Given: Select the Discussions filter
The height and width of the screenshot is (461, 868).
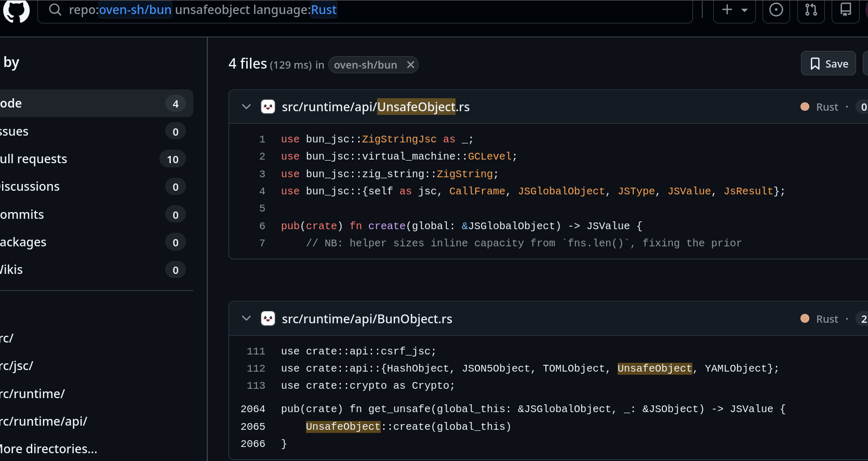Looking at the screenshot, I should (96, 187).
